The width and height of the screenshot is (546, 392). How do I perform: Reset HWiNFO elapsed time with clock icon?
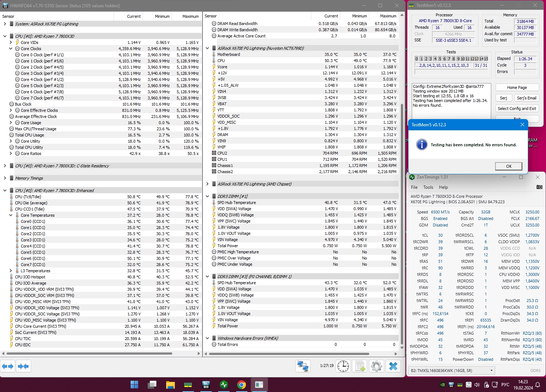(343, 366)
